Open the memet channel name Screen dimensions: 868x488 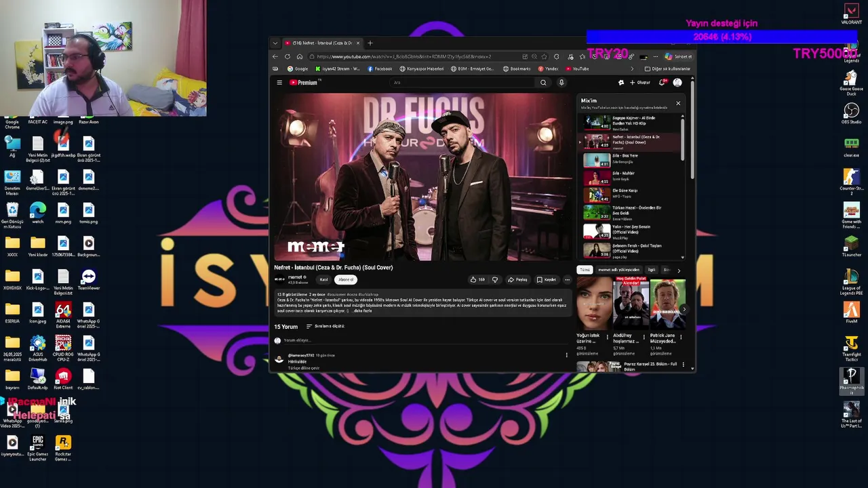295,277
